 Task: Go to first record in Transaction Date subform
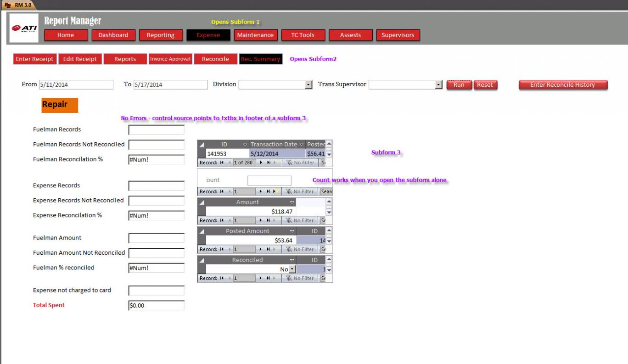(x=221, y=162)
